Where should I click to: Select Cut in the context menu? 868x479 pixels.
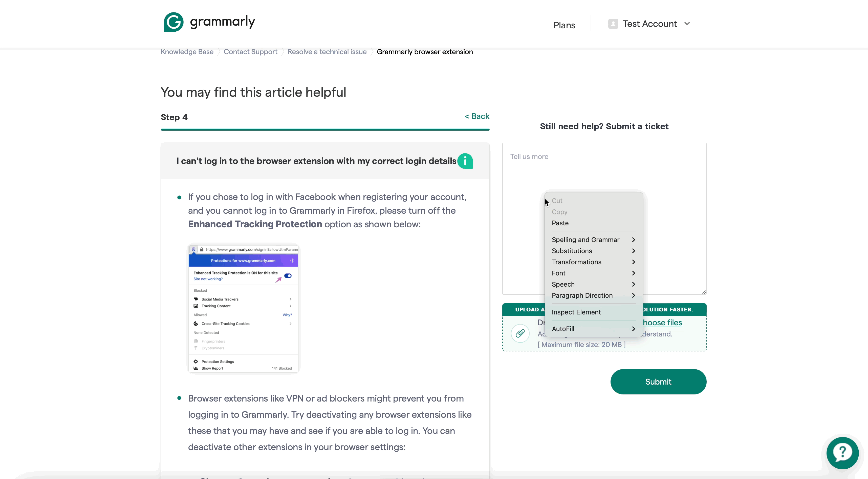click(x=593, y=201)
